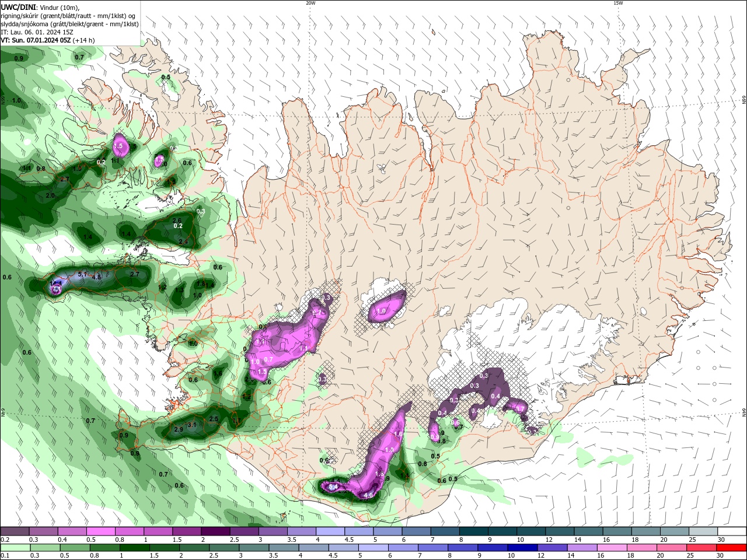Select the deep blue rain swatch labeled 10

pos(521,548)
